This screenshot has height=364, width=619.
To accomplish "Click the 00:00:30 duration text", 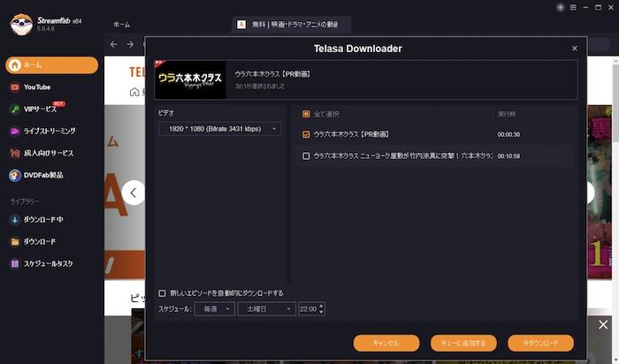I will 508,134.
